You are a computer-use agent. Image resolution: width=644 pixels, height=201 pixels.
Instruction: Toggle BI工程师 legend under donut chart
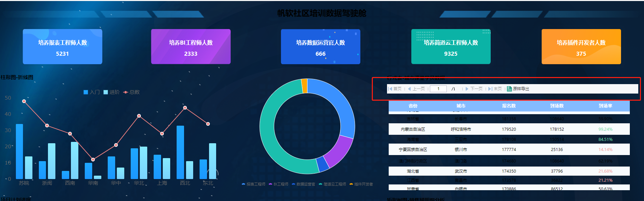pyautogui.click(x=279, y=184)
